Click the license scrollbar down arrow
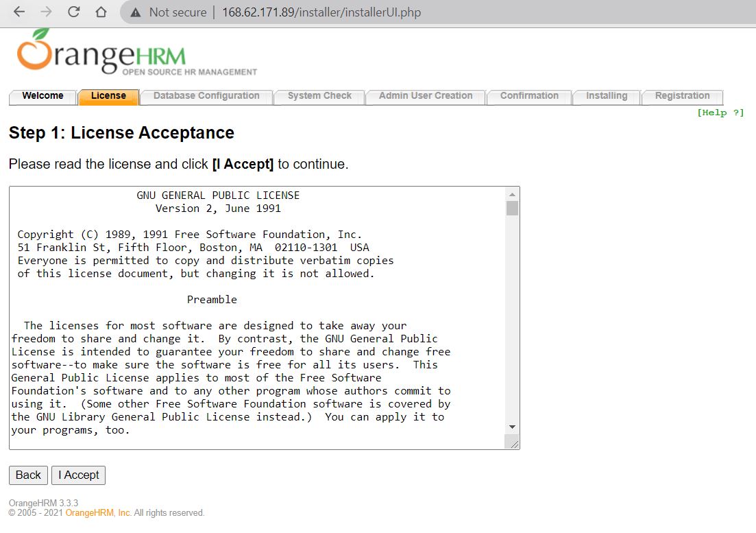756x533 pixels. click(x=512, y=427)
